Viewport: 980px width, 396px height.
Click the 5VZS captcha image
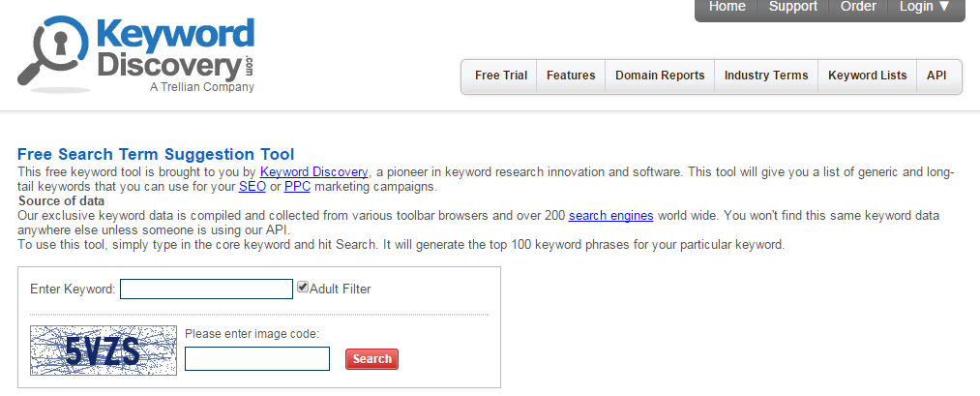[104, 350]
